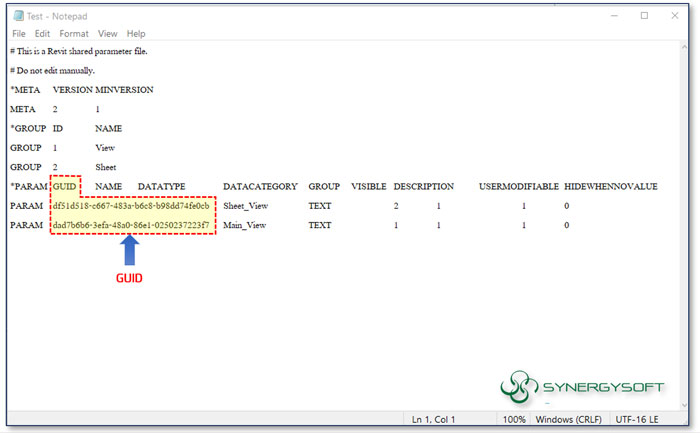Click the HIDEWHENNOVALUE column header
Screen dimensions: 700x433
click(x=611, y=186)
